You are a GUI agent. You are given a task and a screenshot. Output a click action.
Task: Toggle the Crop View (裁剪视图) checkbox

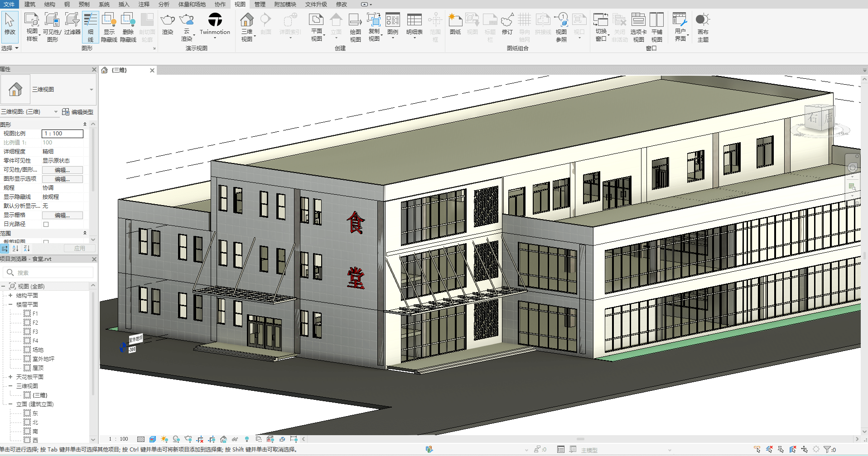point(46,242)
